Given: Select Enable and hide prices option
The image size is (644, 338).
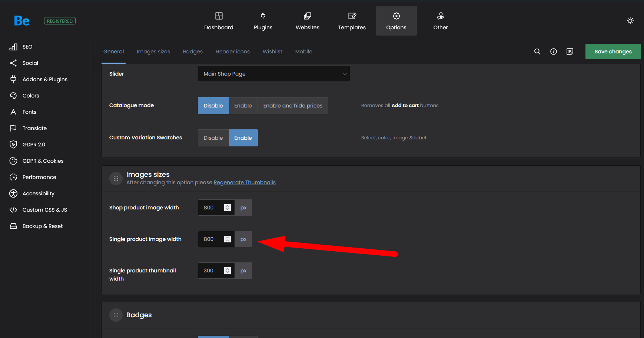Looking at the screenshot, I should coord(293,106).
